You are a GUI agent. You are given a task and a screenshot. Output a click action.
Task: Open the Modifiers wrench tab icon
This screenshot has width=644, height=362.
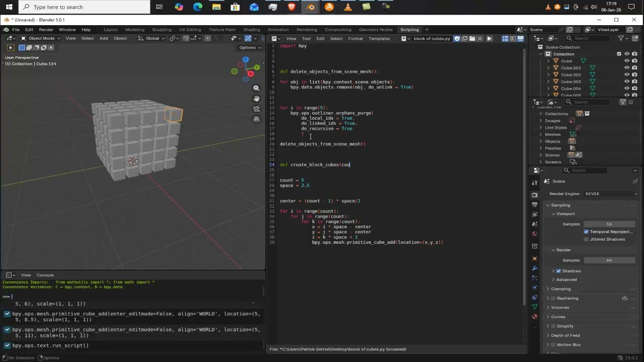tap(534, 268)
